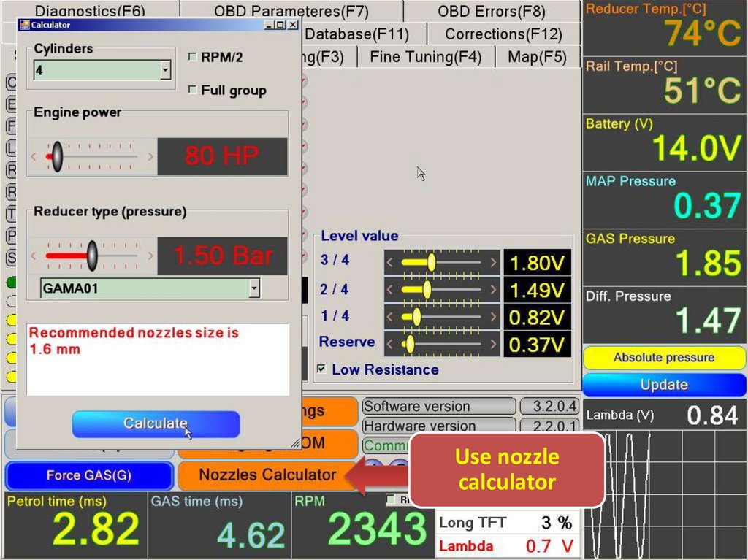748x560 pixels.
Task: Click the Engine power slider handle
Action: 57,156
